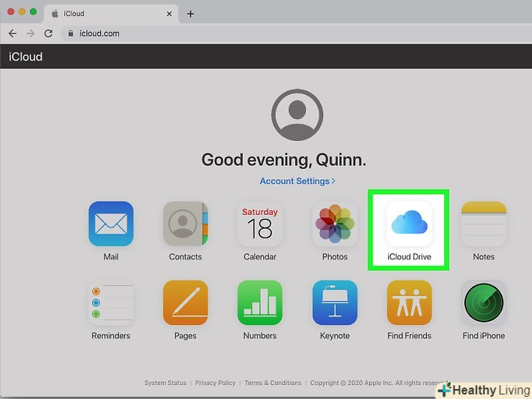This screenshot has width=532, height=399.
Task: Open the Contacts app icon
Action: pos(186,224)
